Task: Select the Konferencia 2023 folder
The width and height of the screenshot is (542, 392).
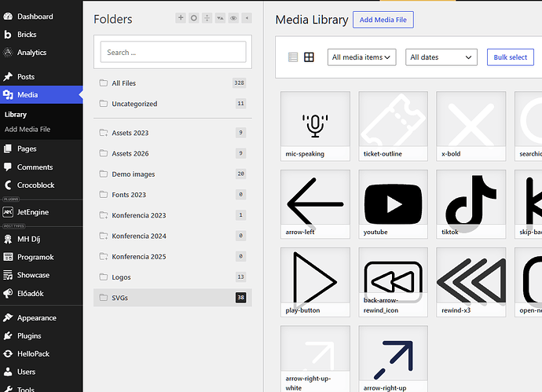Action: [173, 215]
